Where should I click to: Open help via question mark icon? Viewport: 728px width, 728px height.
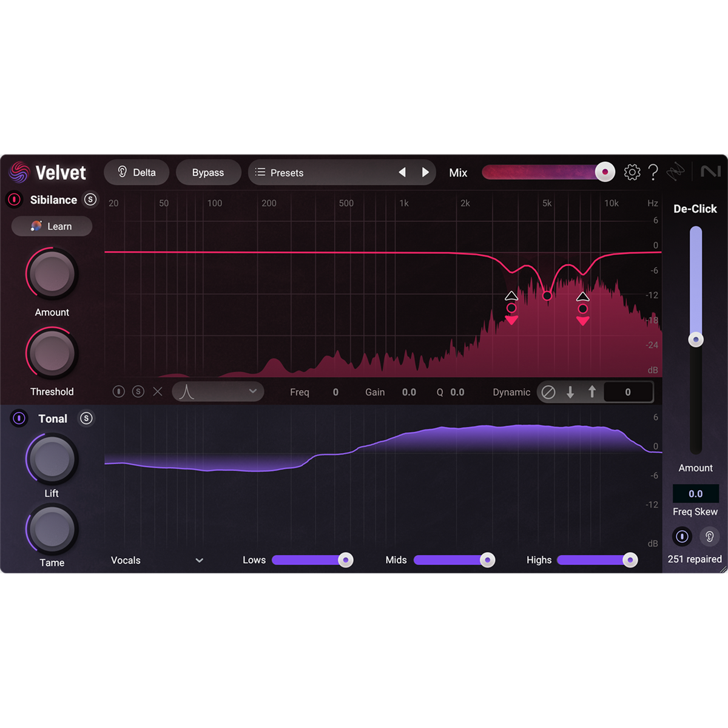coord(653,172)
